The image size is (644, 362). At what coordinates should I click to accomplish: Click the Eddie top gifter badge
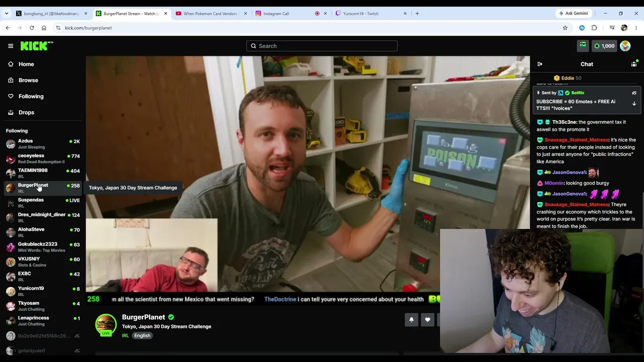tap(568, 78)
